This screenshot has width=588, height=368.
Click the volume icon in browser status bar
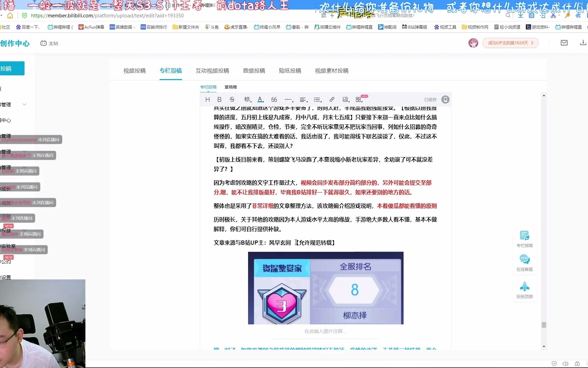566,364
